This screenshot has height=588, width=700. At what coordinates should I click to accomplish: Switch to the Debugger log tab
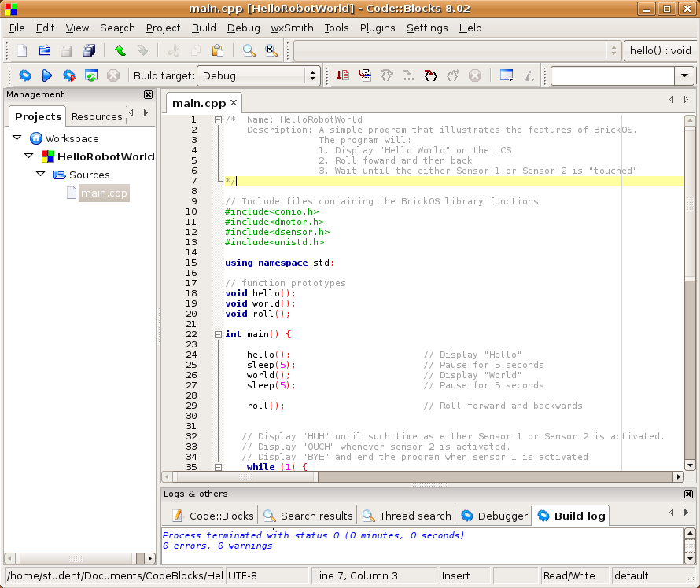coord(494,516)
